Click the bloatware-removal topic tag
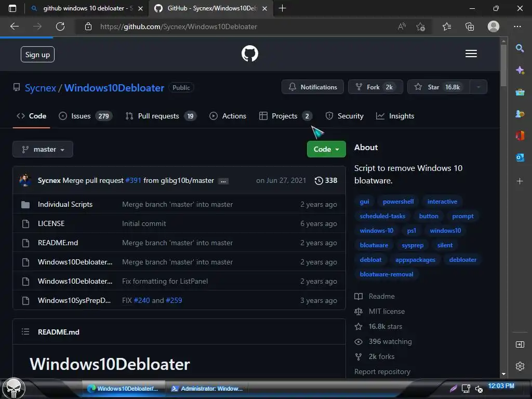This screenshot has height=399, width=532. coord(387,274)
